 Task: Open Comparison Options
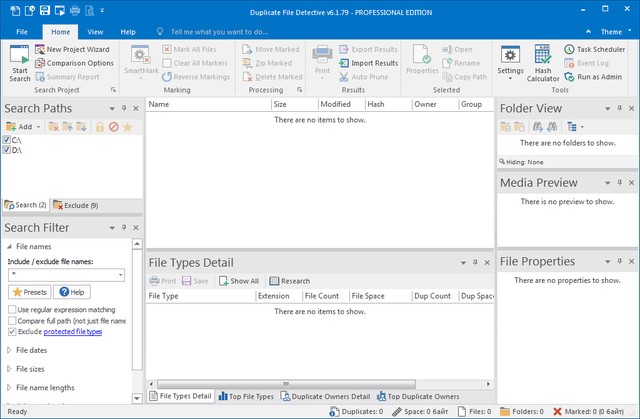tap(78, 63)
